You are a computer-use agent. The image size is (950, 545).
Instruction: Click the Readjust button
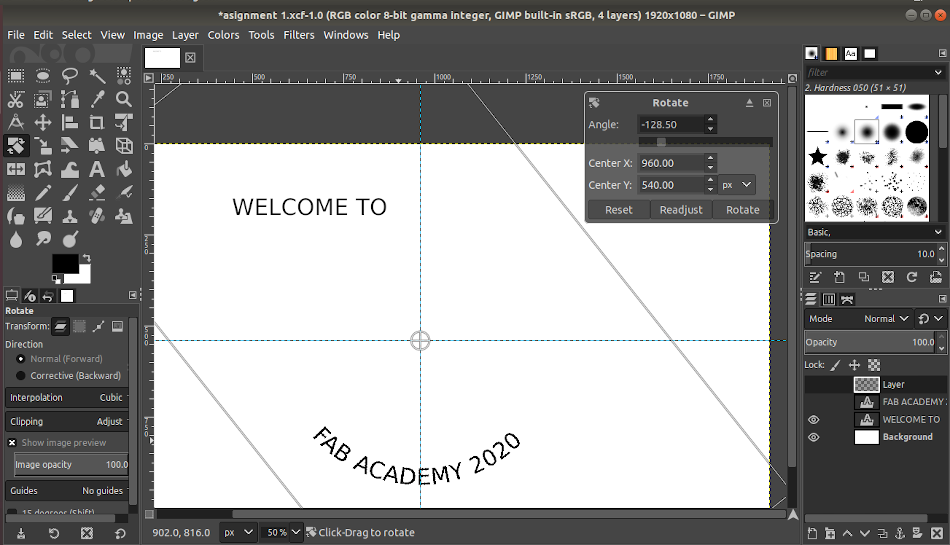point(681,210)
